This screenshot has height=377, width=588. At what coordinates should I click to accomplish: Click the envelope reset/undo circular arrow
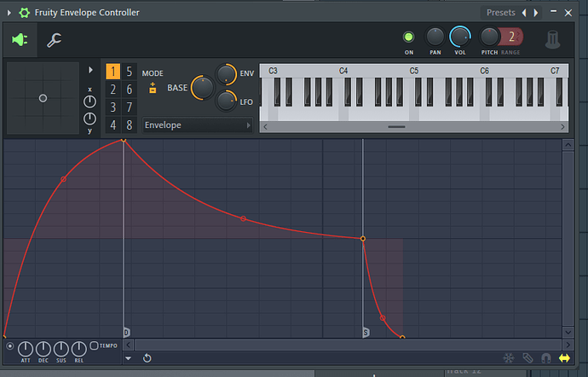pos(147,358)
